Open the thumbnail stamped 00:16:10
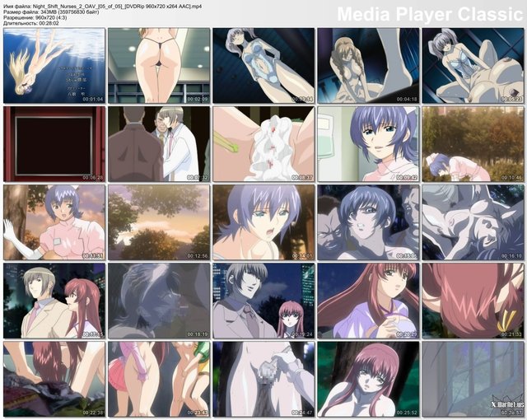 click(x=473, y=222)
